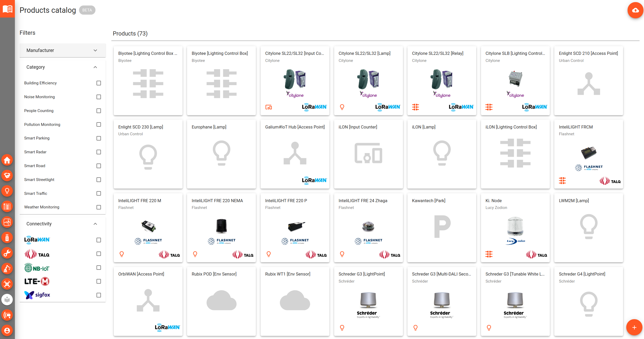Viewport: 644px width, 339px height.
Task: Open the Europhane [Lamp] product card
Action: click(x=221, y=154)
